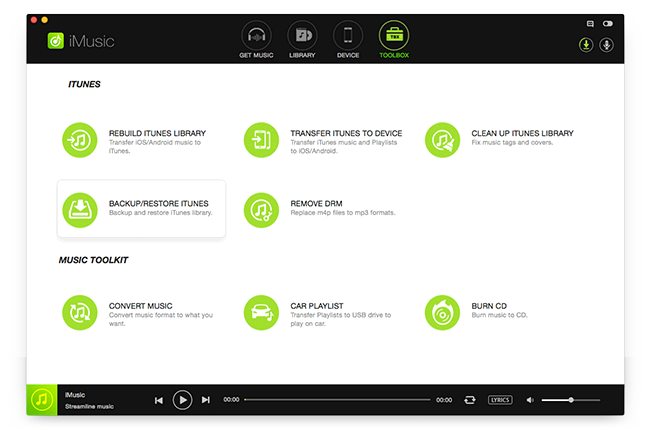Open CAR PLAYLIST label

click(x=317, y=306)
